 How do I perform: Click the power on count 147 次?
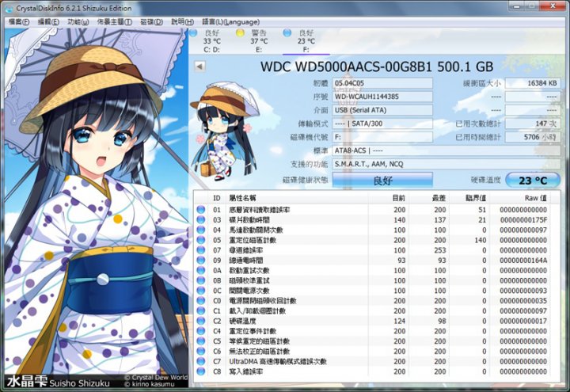533,124
